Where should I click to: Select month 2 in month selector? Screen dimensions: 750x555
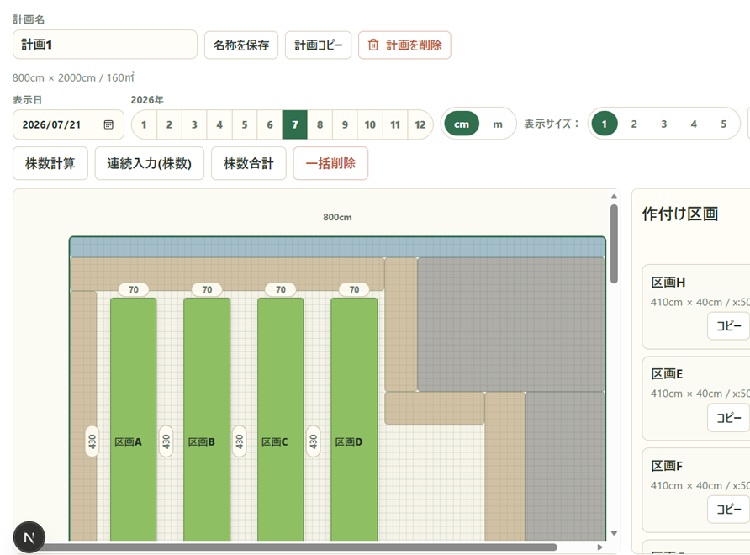(169, 125)
